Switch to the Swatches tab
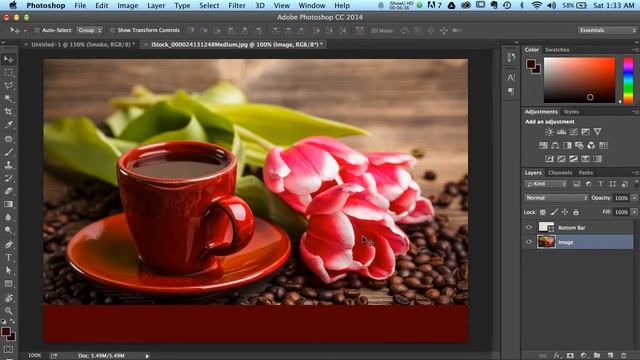The height and width of the screenshot is (360, 640). pos(557,50)
